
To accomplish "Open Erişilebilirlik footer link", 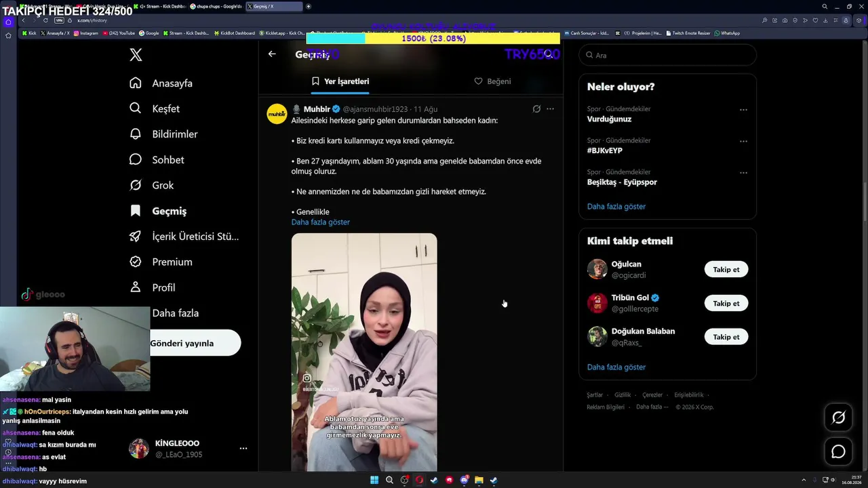I will point(689,395).
